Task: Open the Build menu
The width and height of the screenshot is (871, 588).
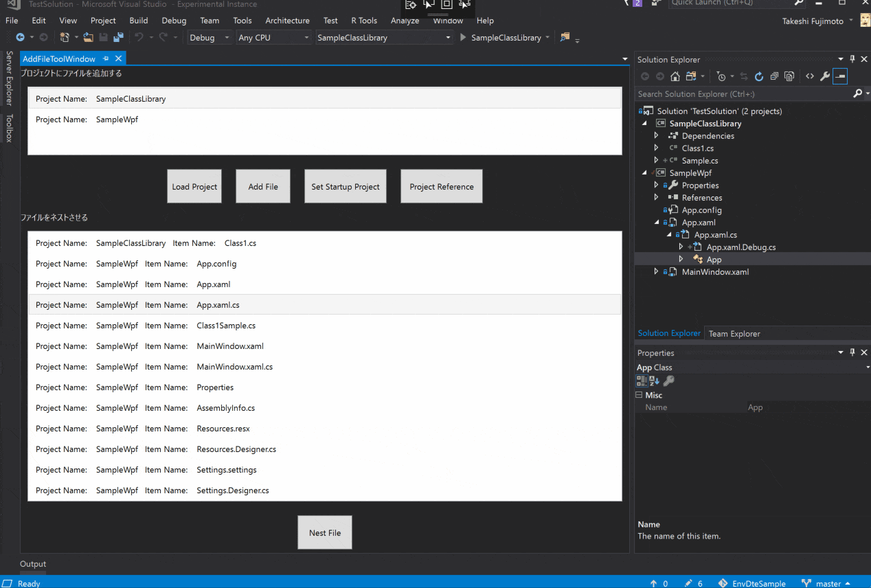Action: click(139, 21)
